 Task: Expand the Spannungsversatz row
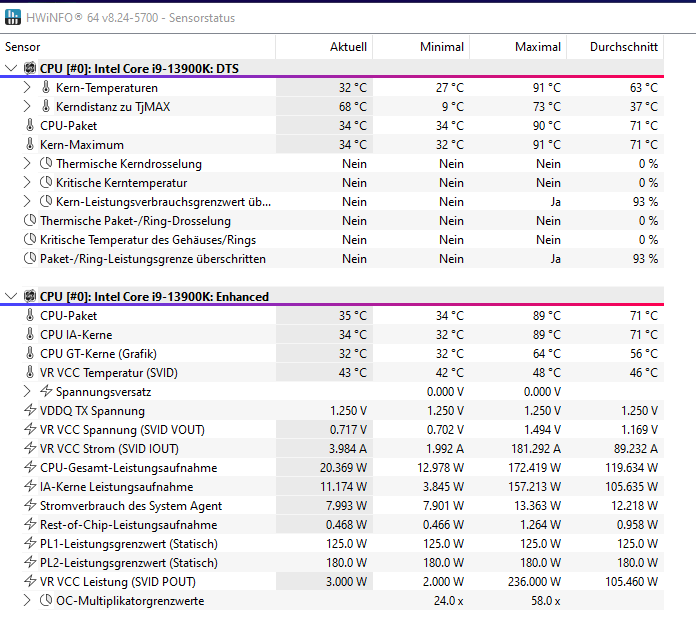coord(27,391)
